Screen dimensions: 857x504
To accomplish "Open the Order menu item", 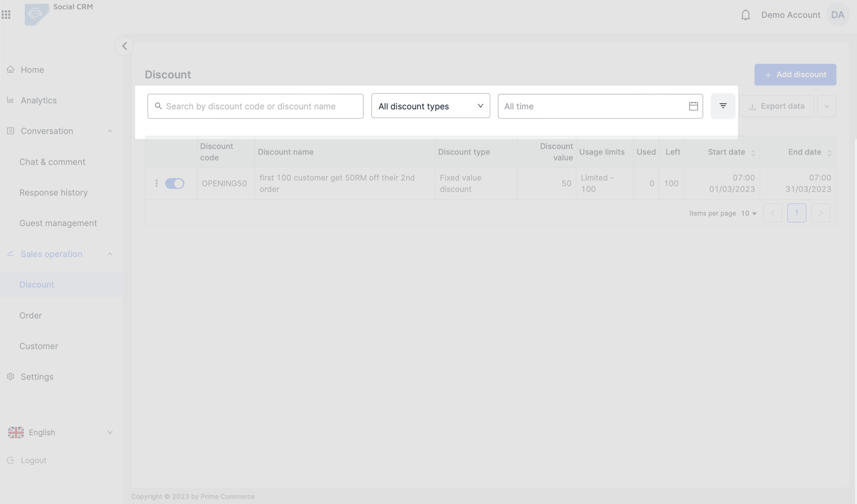I will pyautogui.click(x=31, y=315).
